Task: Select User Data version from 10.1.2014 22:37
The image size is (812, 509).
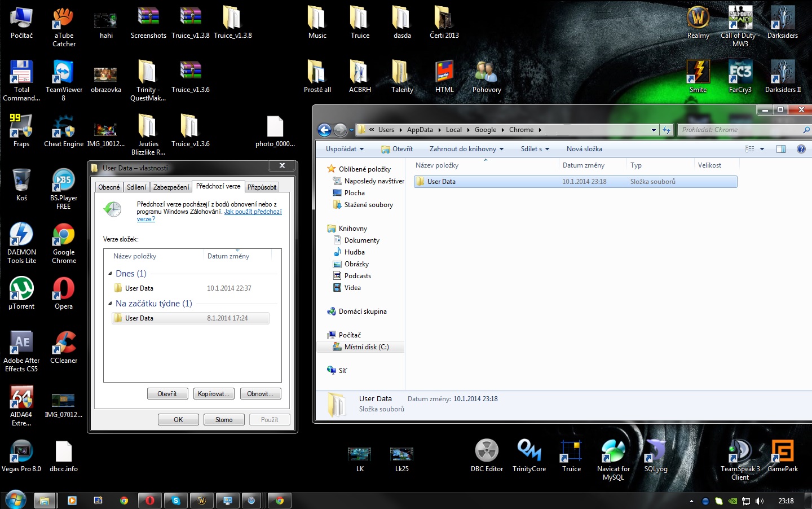Action: (x=191, y=288)
